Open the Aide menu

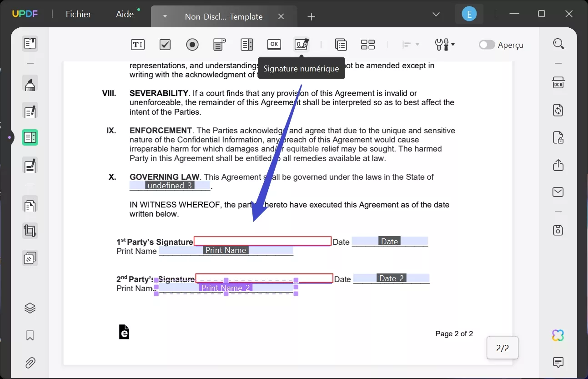[125, 14]
